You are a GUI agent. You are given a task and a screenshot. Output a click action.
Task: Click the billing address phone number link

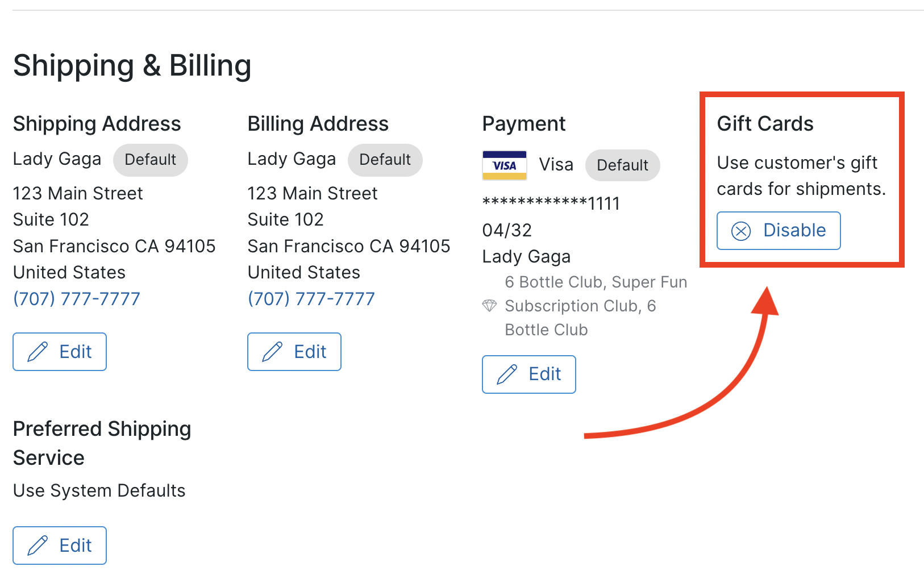[311, 299]
